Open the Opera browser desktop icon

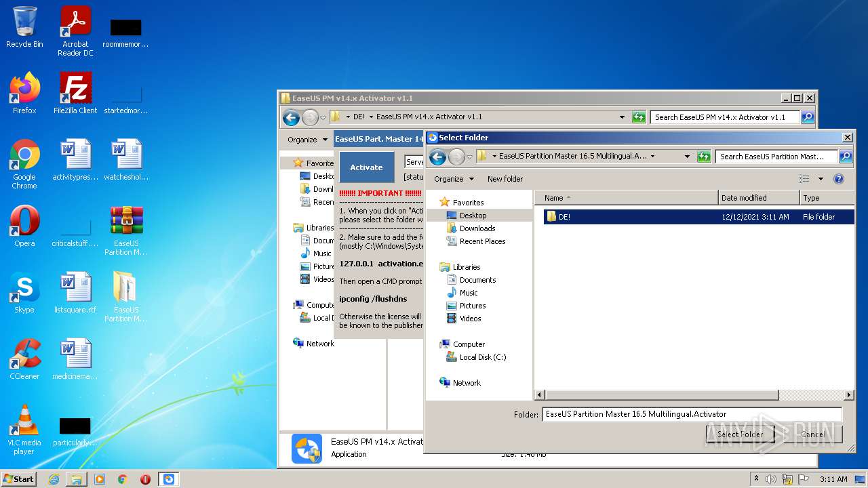pos(24,226)
